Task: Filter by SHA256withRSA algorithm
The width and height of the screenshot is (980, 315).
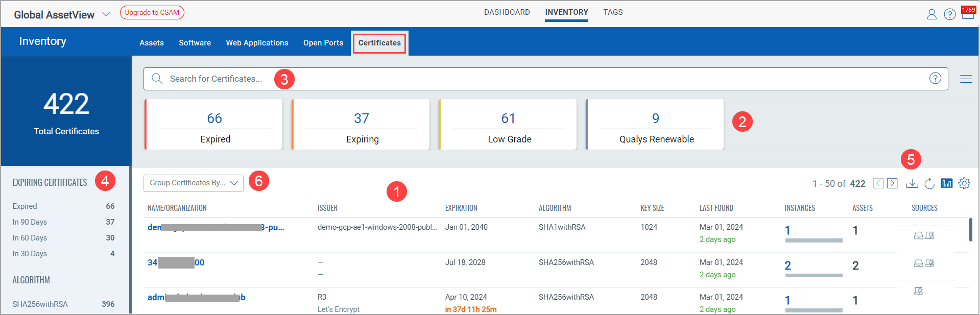Action: tap(64, 304)
